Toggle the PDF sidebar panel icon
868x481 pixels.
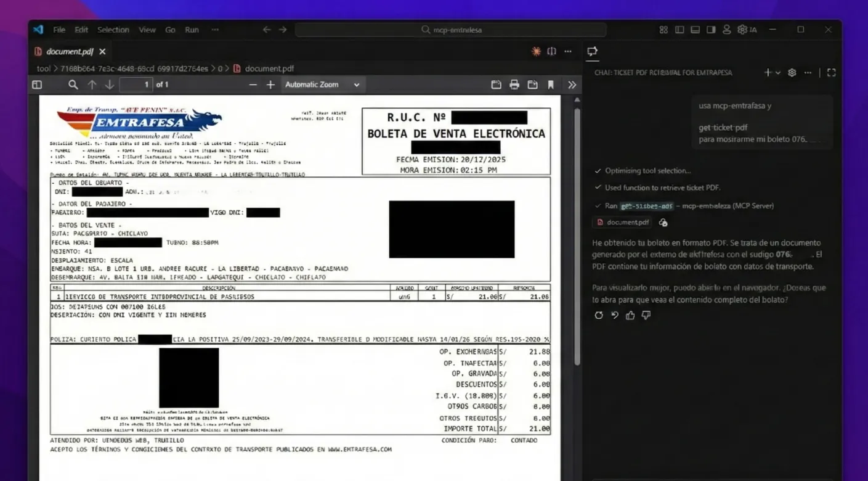pyautogui.click(x=36, y=84)
